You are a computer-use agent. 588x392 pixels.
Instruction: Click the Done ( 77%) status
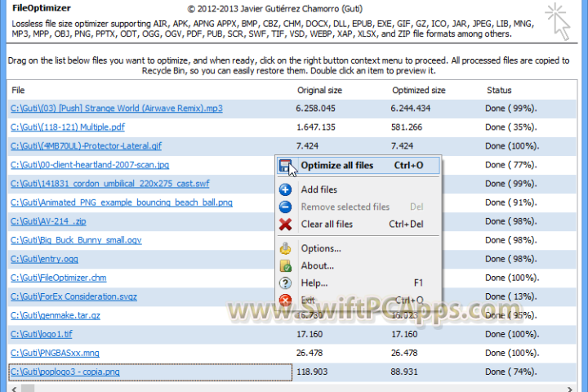coord(511,165)
